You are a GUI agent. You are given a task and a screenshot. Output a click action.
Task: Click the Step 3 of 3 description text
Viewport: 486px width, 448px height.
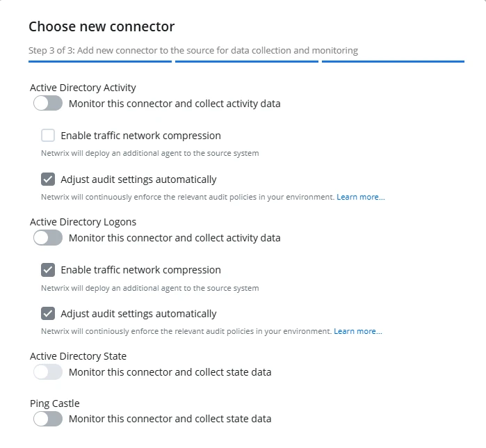[x=193, y=50]
